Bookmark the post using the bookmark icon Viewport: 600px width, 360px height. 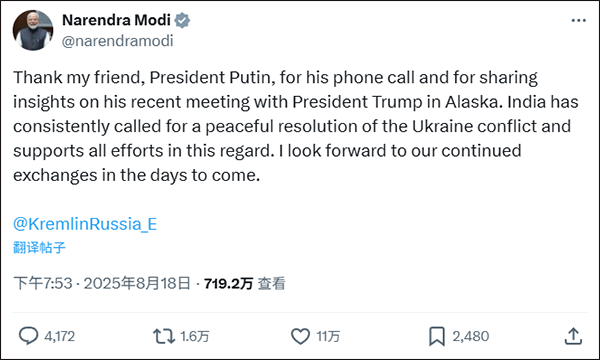point(437,336)
